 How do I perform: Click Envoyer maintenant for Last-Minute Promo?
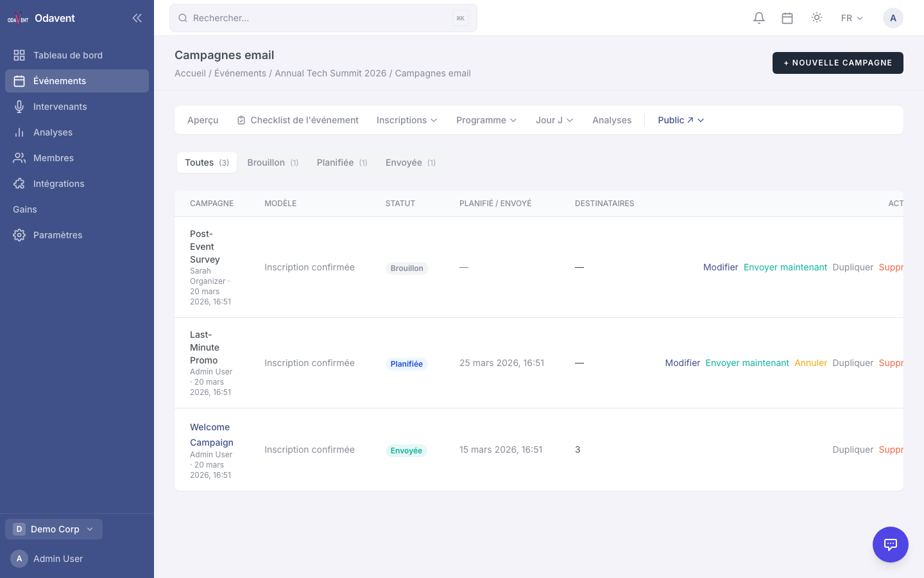[x=747, y=363]
